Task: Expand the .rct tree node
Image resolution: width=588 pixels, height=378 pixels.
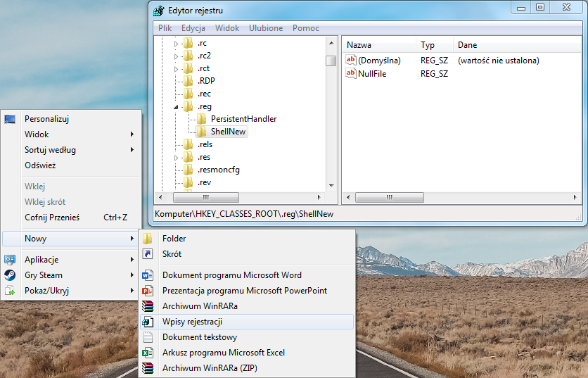Action: (x=176, y=69)
